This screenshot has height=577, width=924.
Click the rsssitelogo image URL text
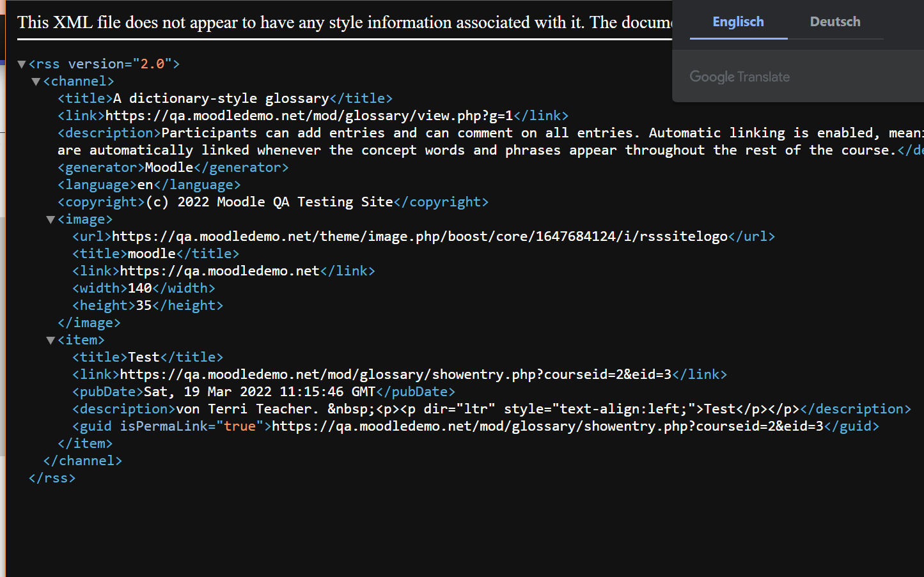[x=420, y=236]
